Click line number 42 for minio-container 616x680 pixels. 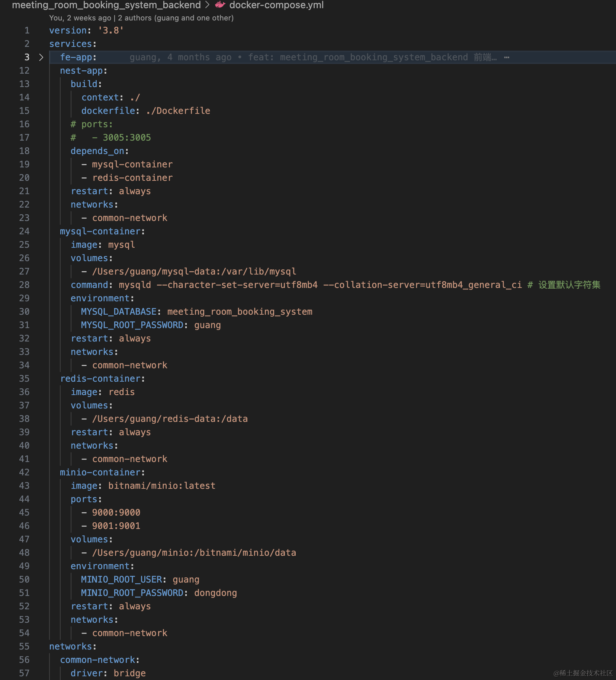pos(24,472)
